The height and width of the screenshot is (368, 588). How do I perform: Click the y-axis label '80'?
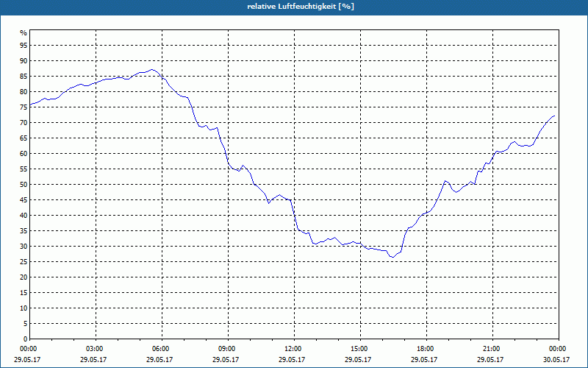point(24,91)
